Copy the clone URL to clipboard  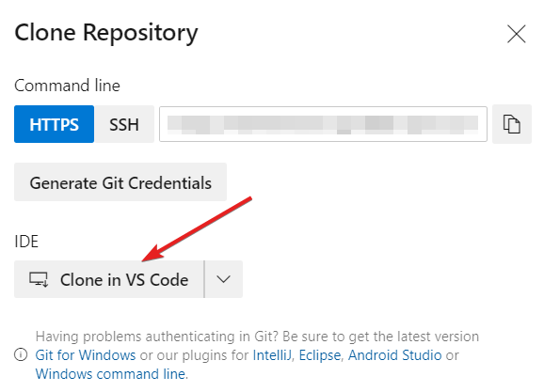pyautogui.click(x=512, y=124)
